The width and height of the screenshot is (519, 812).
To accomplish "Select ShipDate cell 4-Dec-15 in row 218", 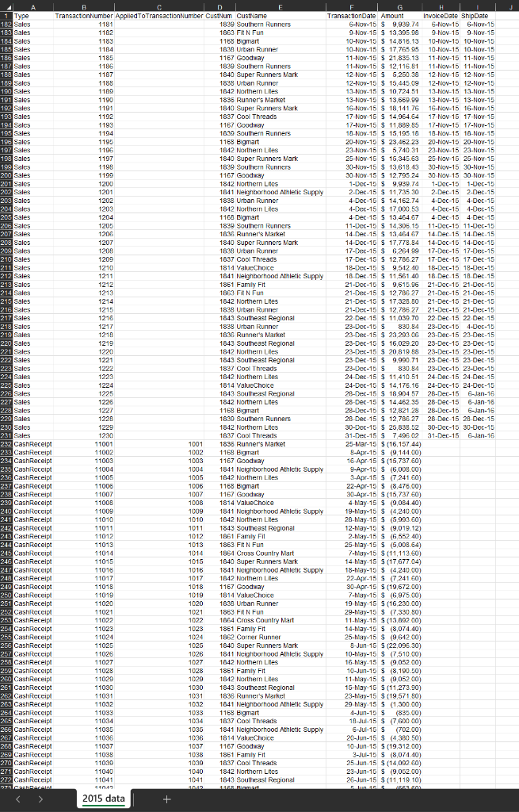I will (477, 327).
